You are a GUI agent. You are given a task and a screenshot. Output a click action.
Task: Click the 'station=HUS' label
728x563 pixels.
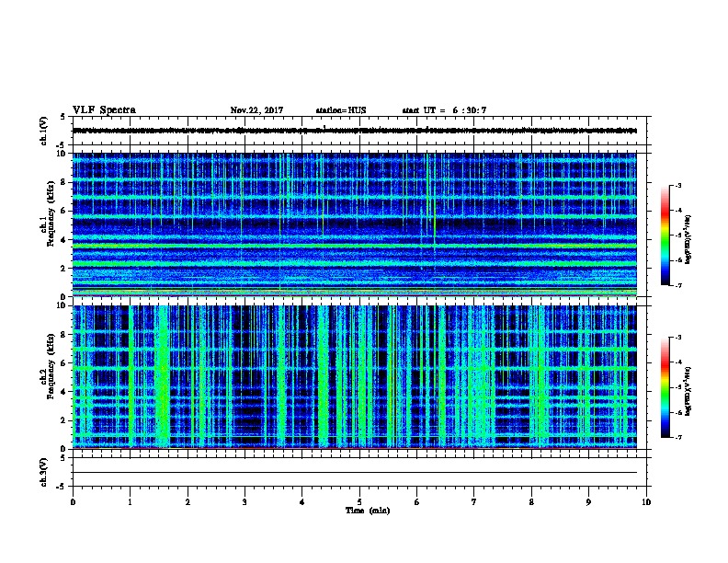341,110
